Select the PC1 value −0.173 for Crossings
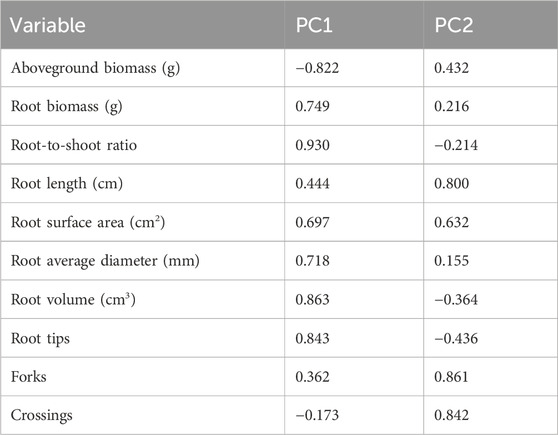 coord(317,415)
